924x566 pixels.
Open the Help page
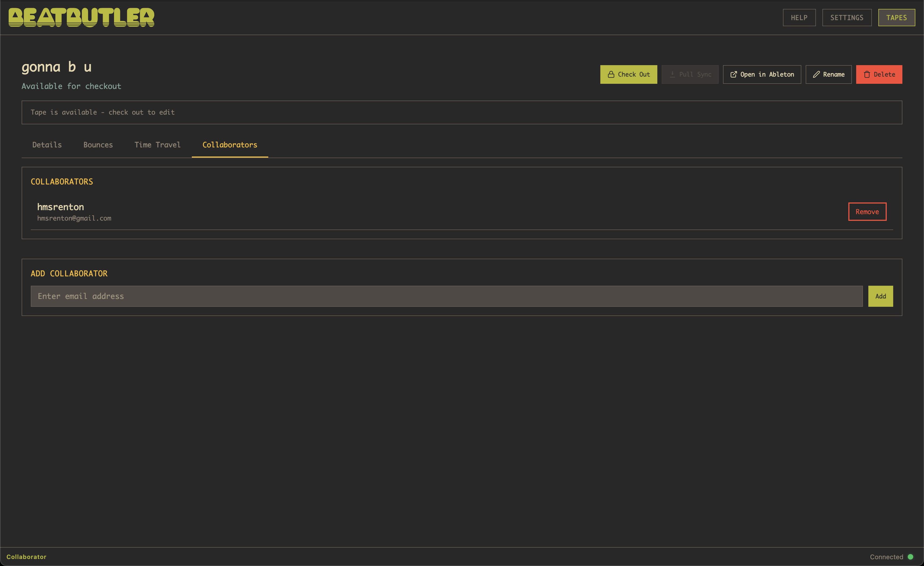[799, 18]
